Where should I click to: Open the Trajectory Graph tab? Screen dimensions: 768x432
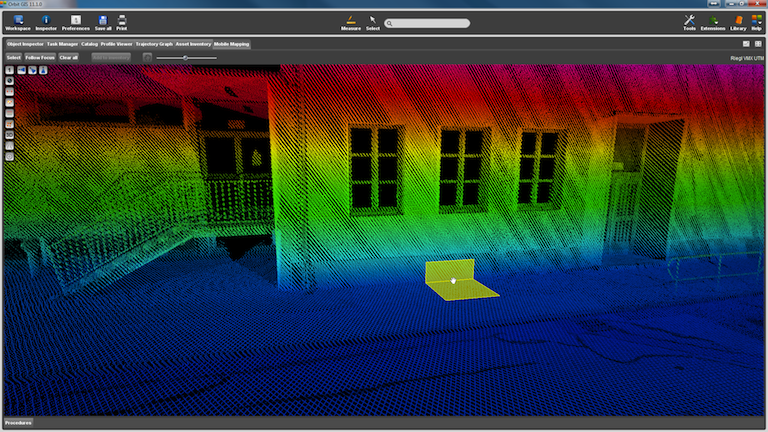(154, 44)
